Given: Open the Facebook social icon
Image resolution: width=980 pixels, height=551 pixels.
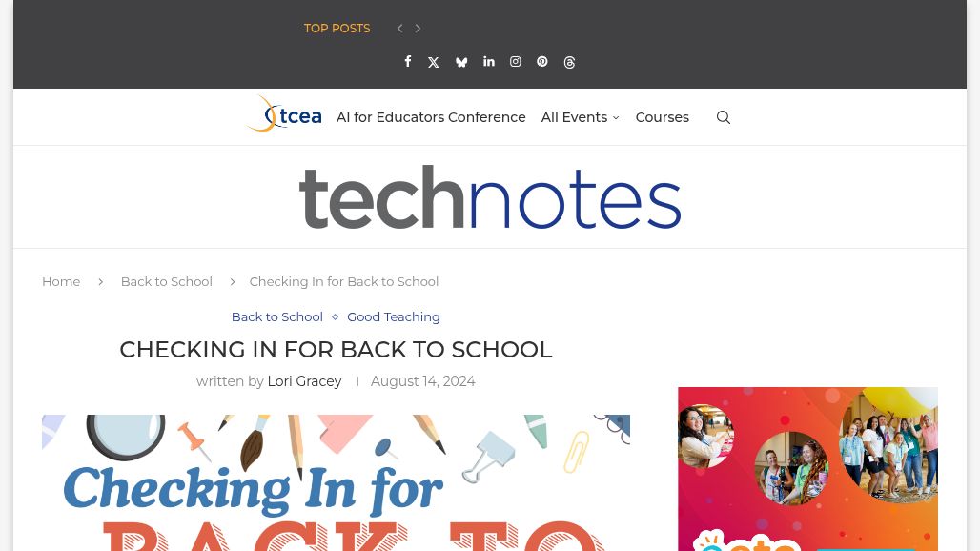Looking at the screenshot, I should pos(408,62).
